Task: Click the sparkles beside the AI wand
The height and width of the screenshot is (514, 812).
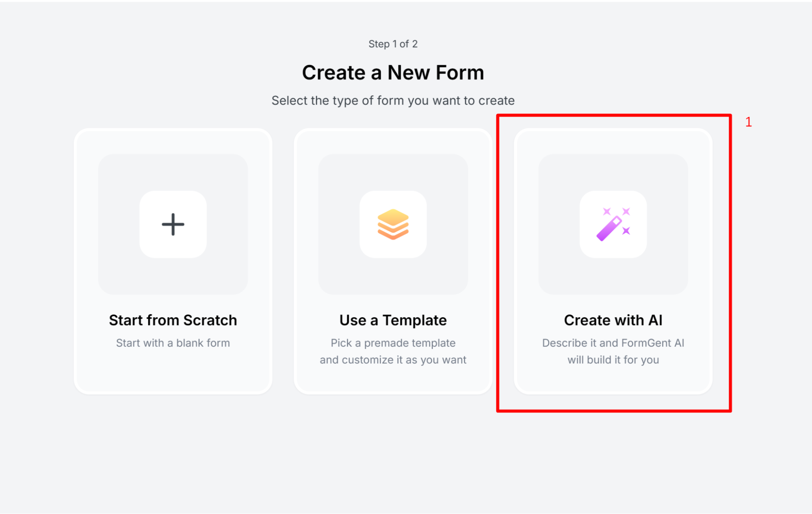Action: coord(626,211)
